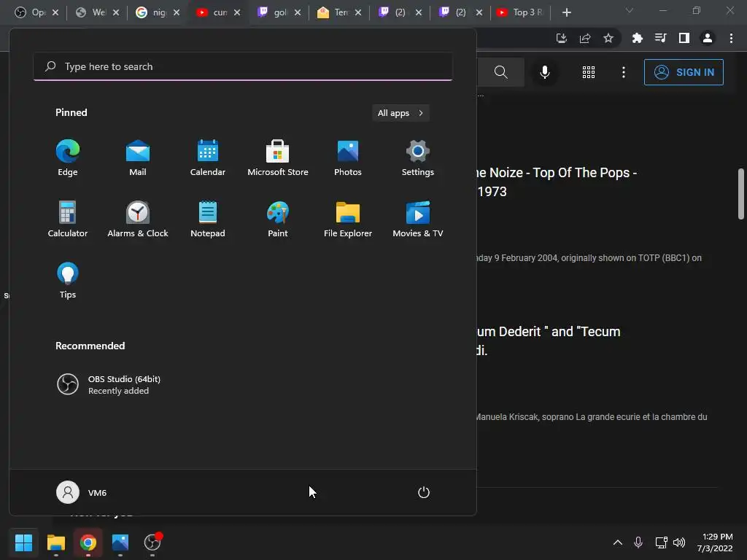Click the SIGN IN button on YouTube
This screenshot has height=560, width=747.
(x=684, y=72)
